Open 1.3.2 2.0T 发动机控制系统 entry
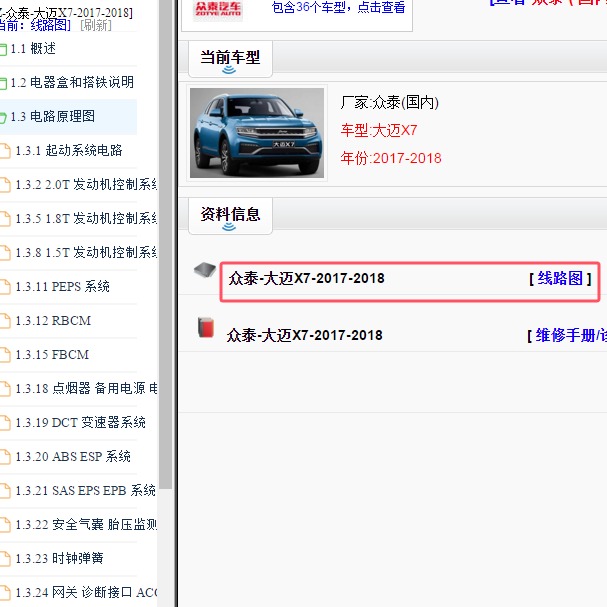This screenshot has height=607, width=607. [x=86, y=185]
